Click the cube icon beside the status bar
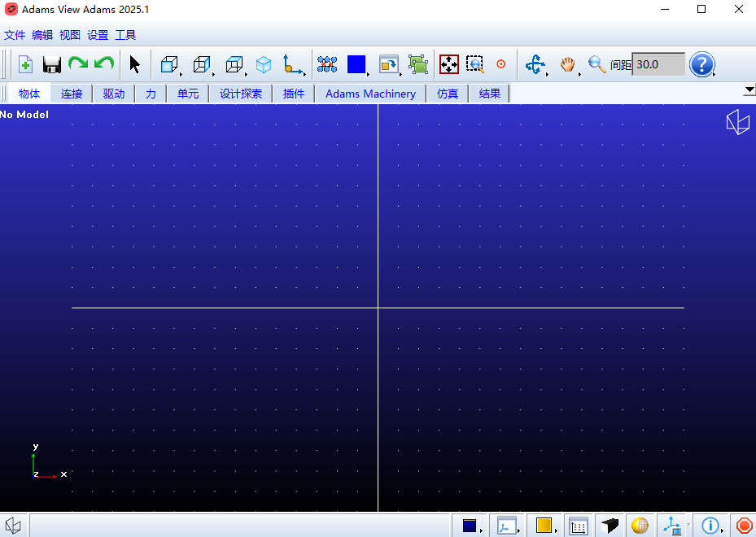 coord(14,526)
